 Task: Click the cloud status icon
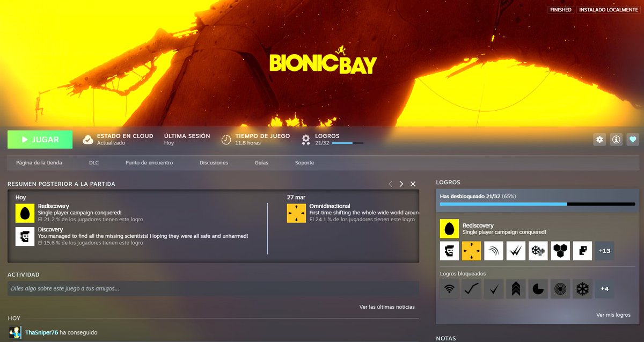coord(88,140)
